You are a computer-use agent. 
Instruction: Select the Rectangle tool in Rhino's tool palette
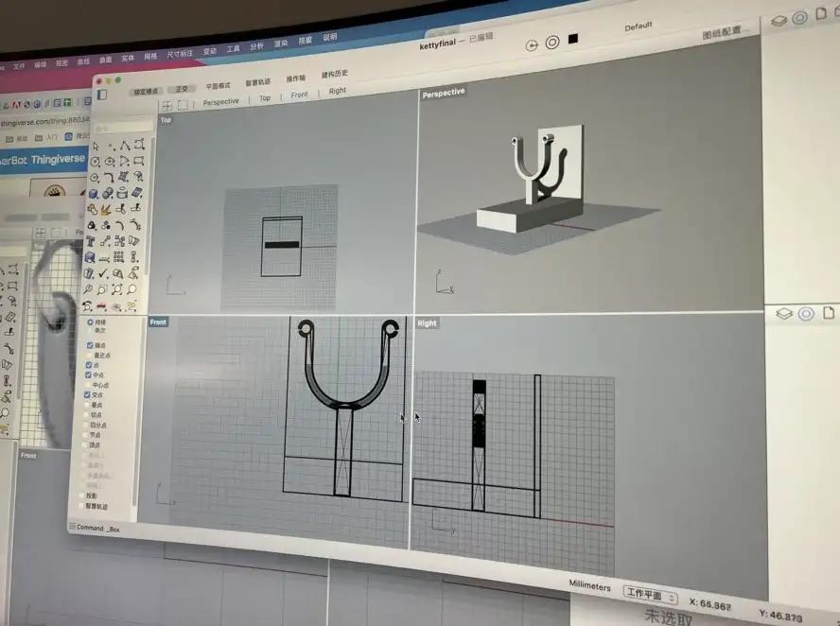(139, 160)
